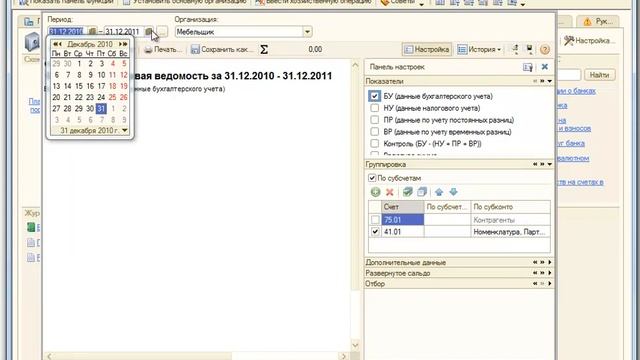The height and width of the screenshot is (360, 640).
Task: Click the period selection ellipsis button
Action: coord(162,31)
